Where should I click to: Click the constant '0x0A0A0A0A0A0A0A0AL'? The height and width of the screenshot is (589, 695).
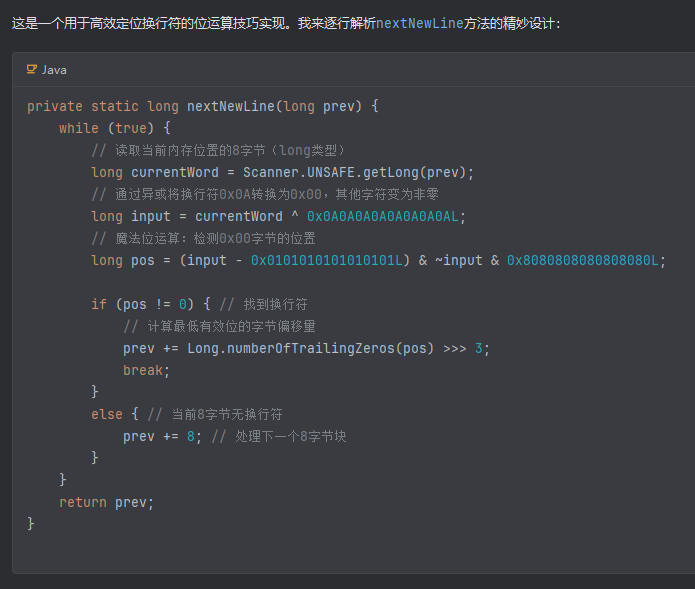point(383,216)
